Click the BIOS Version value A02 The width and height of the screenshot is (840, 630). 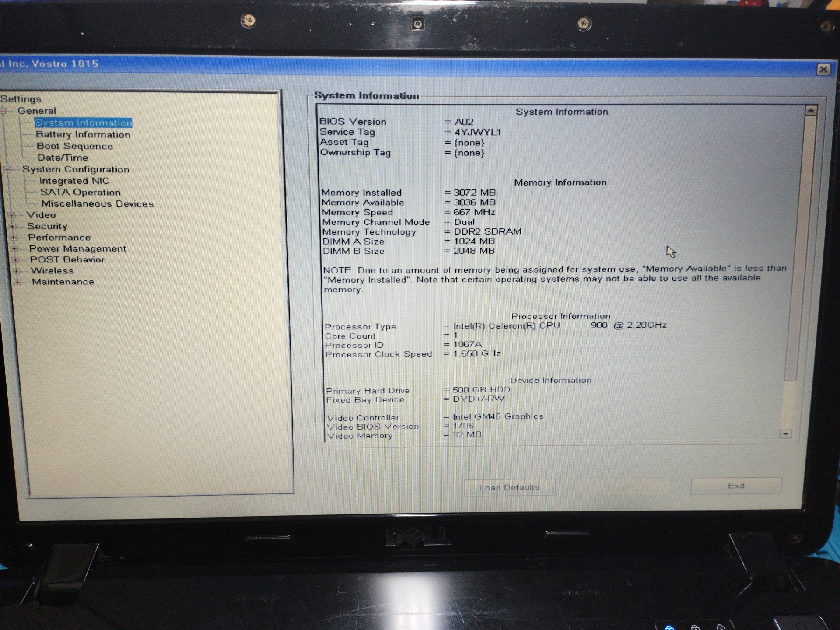(464, 122)
